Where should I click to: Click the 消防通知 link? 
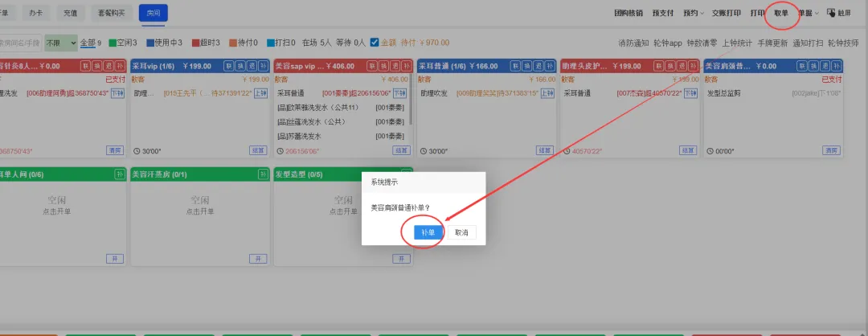[633, 43]
